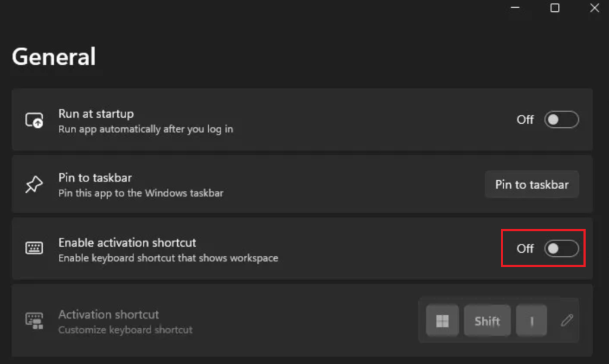This screenshot has width=609, height=364.
Task: Click the Activation shortcut keyboard icon
Action: 35,321
